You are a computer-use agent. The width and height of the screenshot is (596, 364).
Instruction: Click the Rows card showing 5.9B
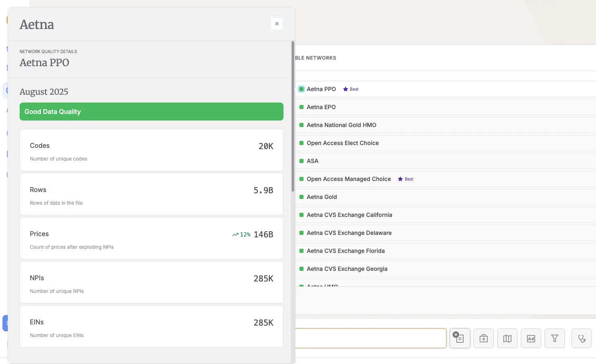tap(152, 194)
